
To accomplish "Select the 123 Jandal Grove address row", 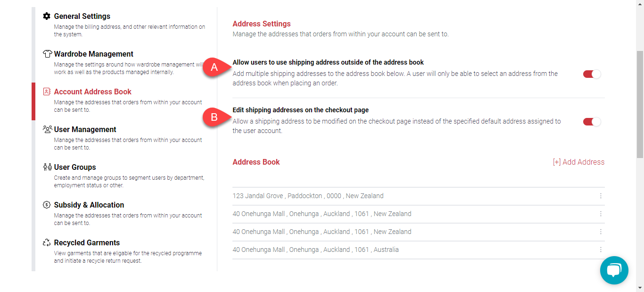I will [x=308, y=196].
